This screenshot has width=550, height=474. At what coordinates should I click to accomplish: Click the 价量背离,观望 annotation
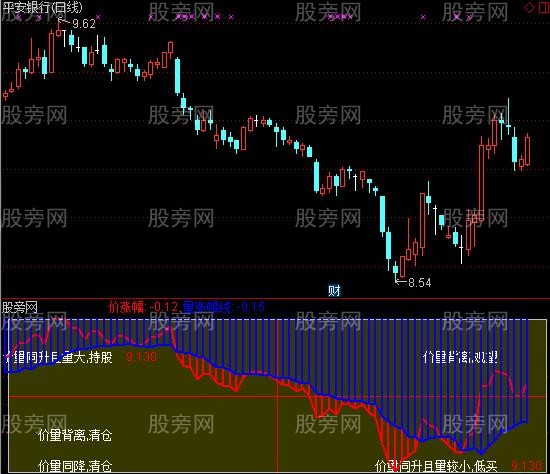click(x=461, y=357)
